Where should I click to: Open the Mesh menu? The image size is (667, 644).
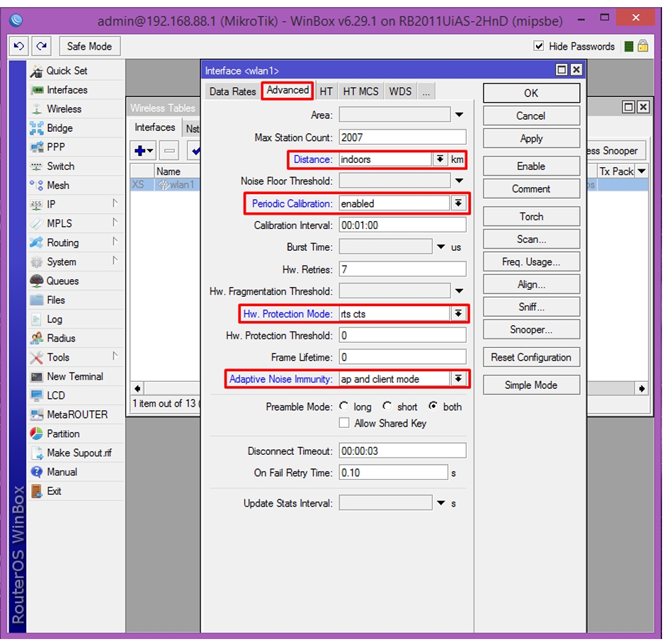58,186
